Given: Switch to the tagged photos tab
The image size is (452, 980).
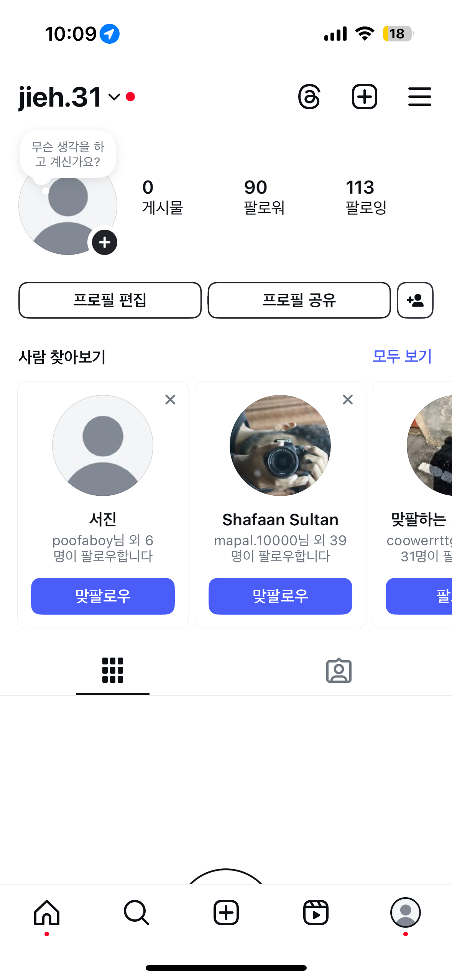Looking at the screenshot, I should click(x=339, y=670).
